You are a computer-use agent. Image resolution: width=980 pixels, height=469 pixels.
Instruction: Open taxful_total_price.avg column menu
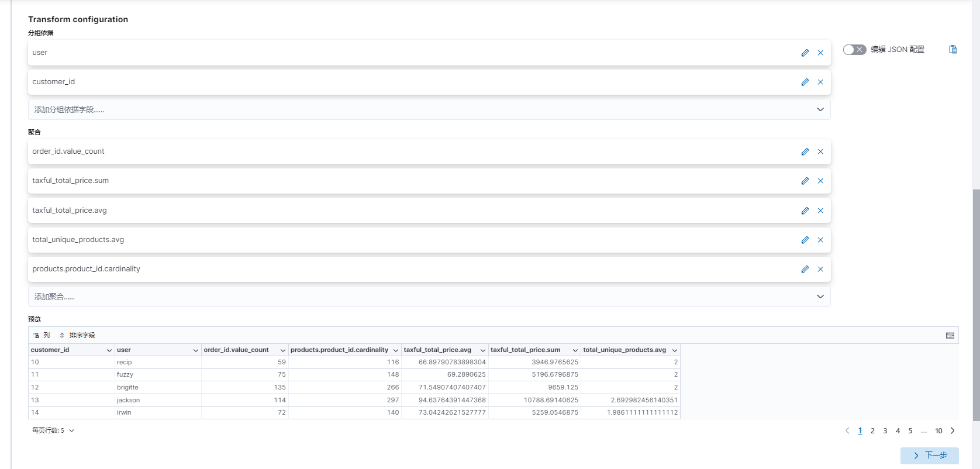tap(483, 350)
